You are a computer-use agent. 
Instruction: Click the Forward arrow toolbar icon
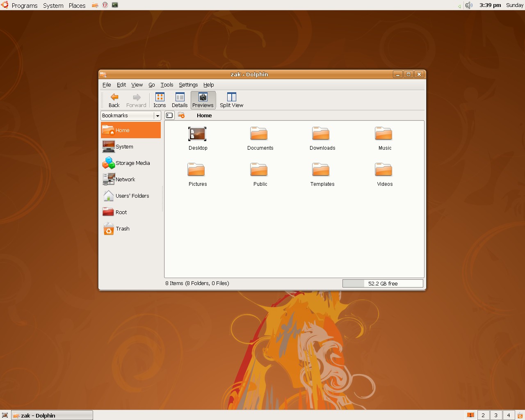pyautogui.click(x=136, y=100)
